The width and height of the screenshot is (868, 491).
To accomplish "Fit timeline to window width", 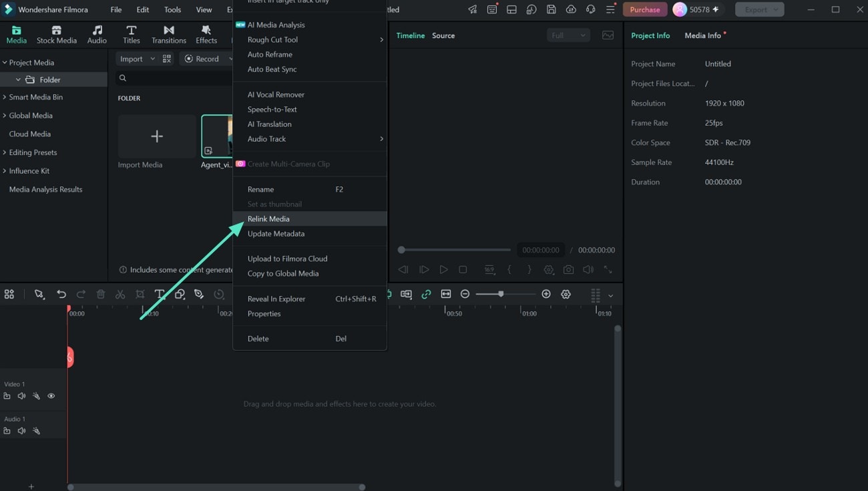I will coord(446,295).
